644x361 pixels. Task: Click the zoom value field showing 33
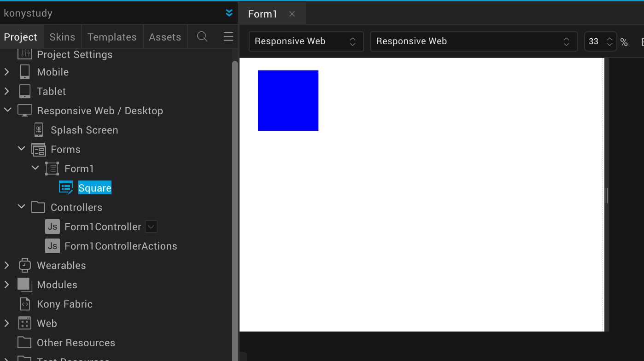point(594,41)
